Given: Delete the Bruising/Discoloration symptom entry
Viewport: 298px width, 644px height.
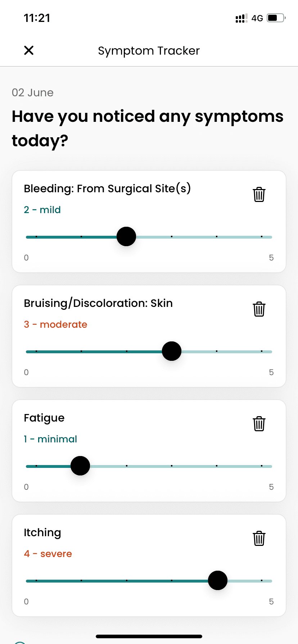Looking at the screenshot, I should pyautogui.click(x=259, y=309).
